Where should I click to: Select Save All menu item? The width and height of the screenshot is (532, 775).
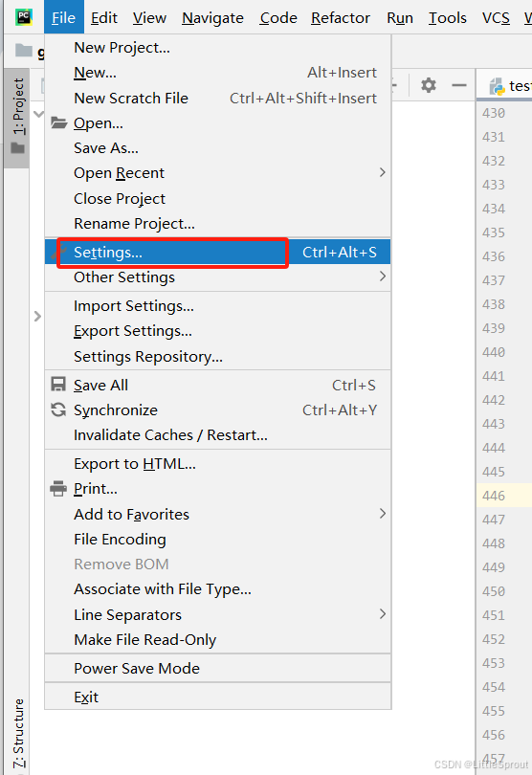217,385
